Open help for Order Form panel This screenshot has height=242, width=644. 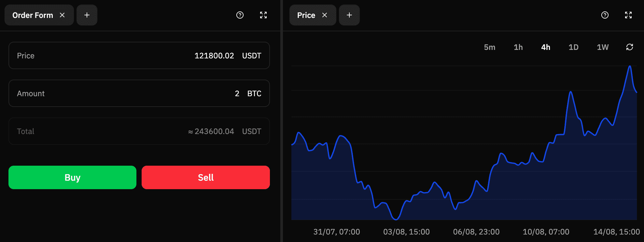click(240, 15)
